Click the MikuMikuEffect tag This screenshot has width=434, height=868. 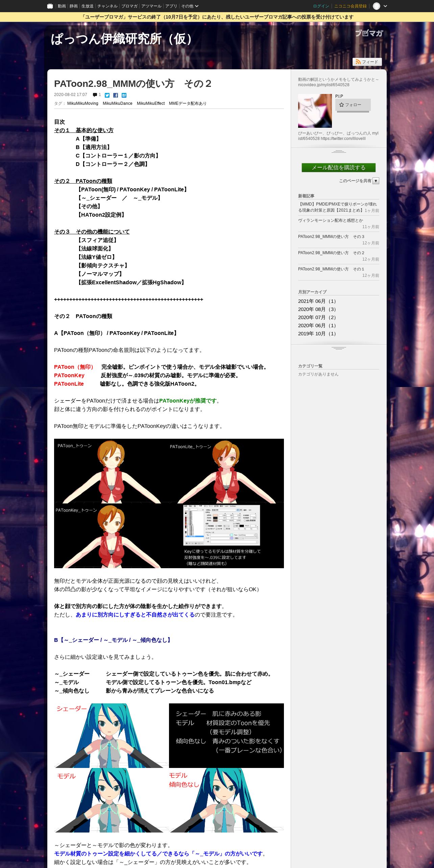tap(151, 103)
